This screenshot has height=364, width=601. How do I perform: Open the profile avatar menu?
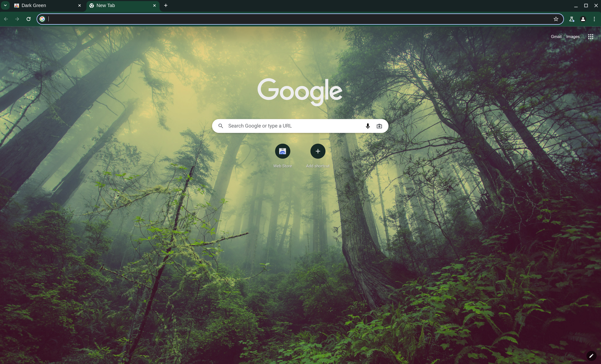(583, 19)
